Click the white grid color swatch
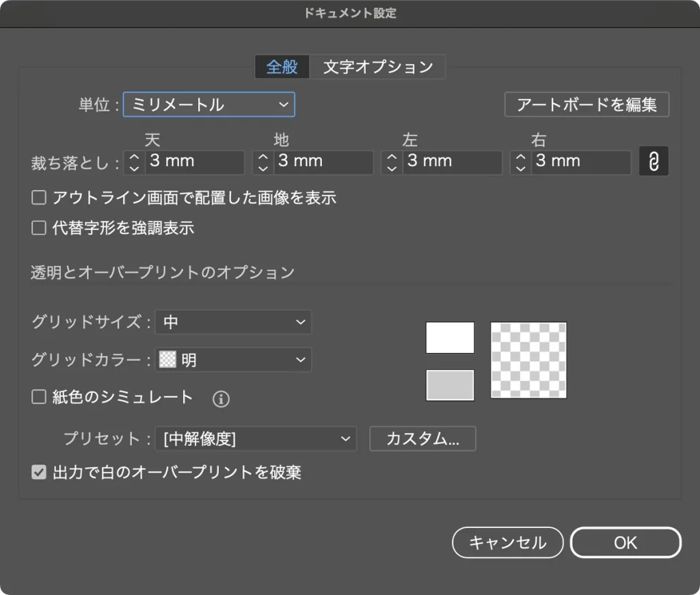The width and height of the screenshot is (700, 595). (450, 338)
